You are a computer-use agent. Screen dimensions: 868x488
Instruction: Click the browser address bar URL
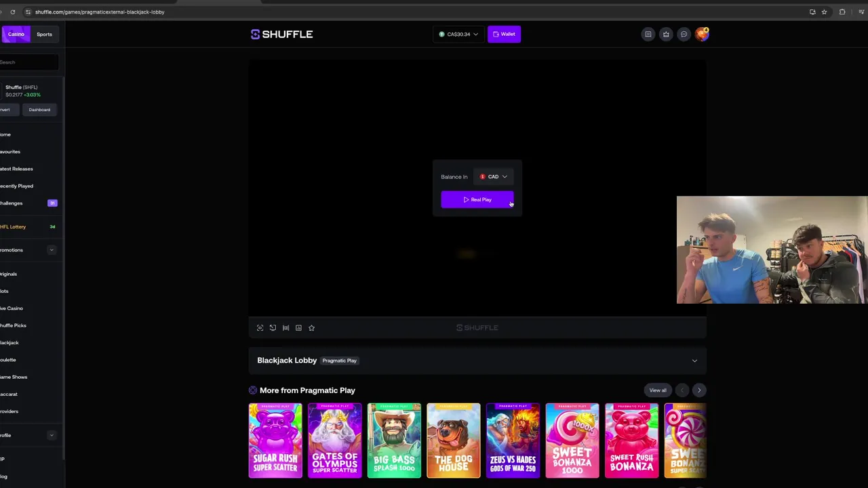point(100,12)
